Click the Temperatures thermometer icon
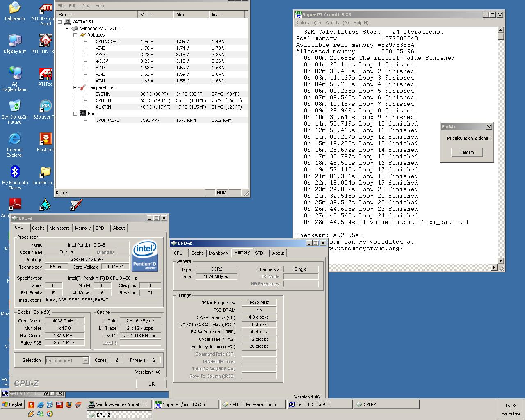Image resolution: width=525 pixels, height=420 pixels. coord(83,87)
